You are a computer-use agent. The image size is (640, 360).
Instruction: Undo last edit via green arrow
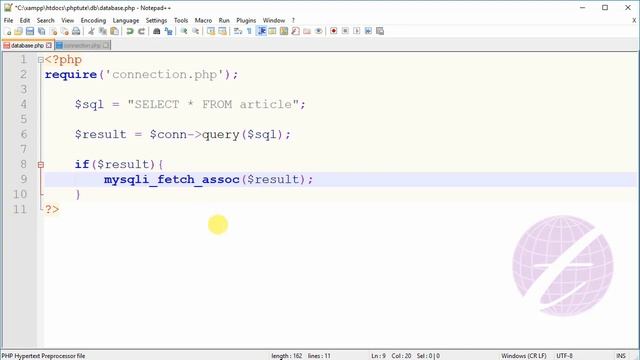coord(130,31)
